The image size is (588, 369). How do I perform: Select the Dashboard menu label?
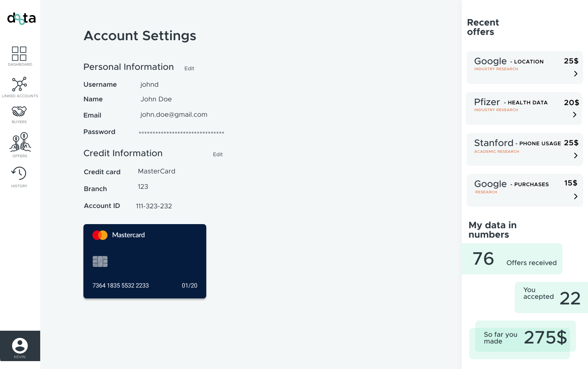point(20,65)
